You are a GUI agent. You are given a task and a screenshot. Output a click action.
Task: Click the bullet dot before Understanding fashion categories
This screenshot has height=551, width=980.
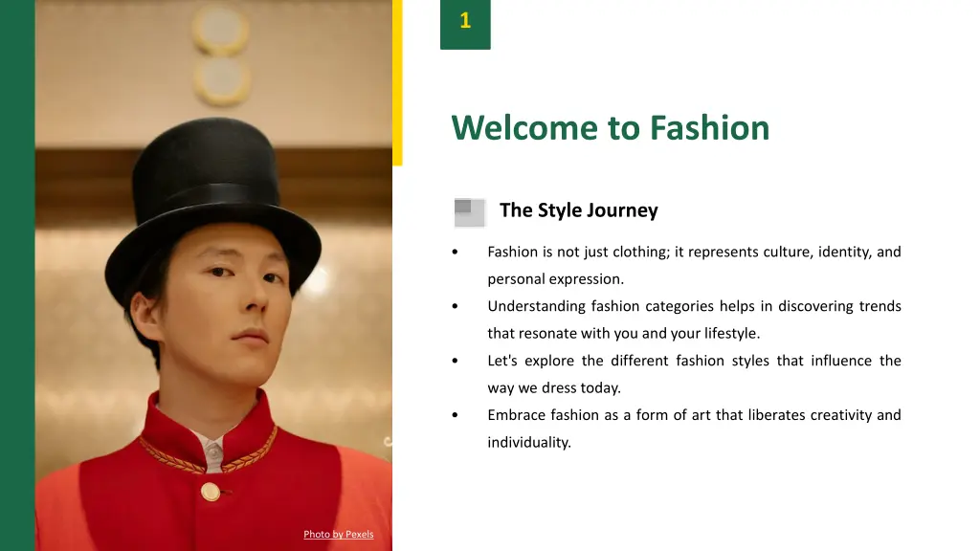click(455, 306)
